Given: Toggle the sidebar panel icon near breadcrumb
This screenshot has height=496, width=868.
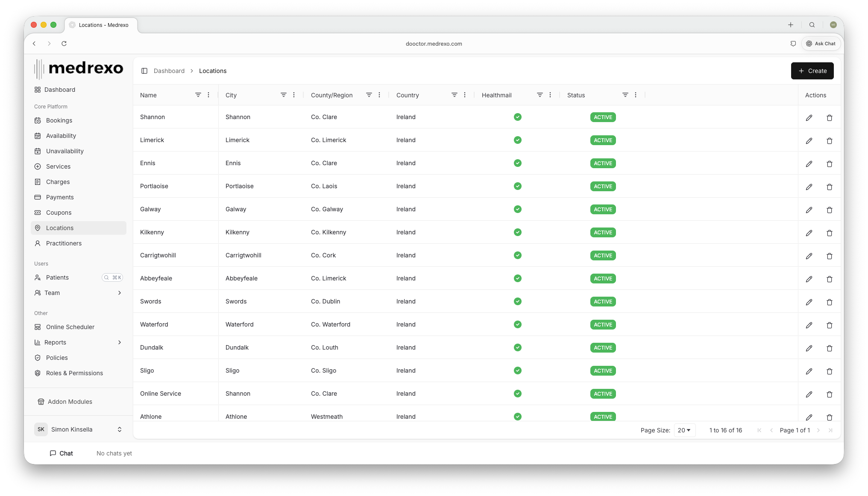Looking at the screenshot, I should click(x=144, y=71).
